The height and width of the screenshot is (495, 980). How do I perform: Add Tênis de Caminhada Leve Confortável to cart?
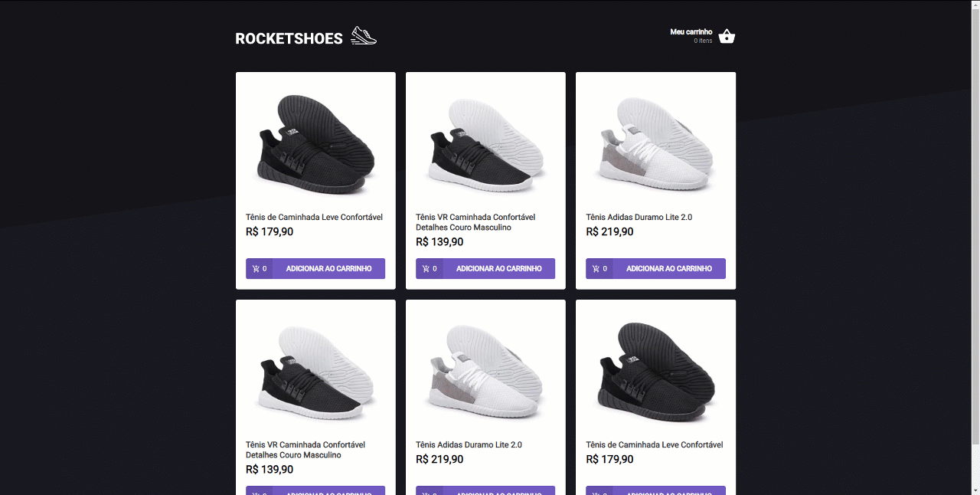330,268
